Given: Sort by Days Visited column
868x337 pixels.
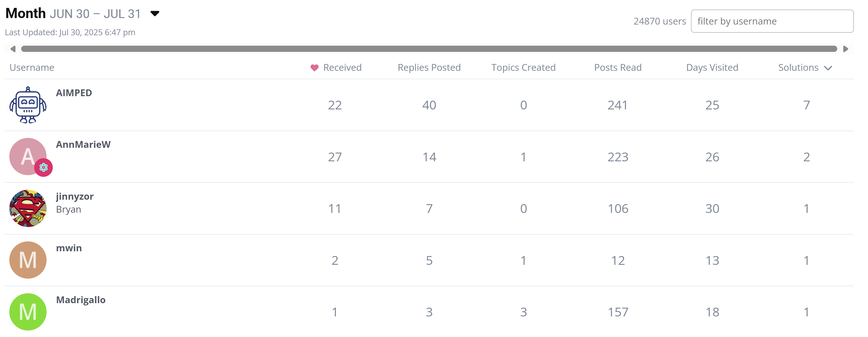Looking at the screenshot, I should [712, 67].
